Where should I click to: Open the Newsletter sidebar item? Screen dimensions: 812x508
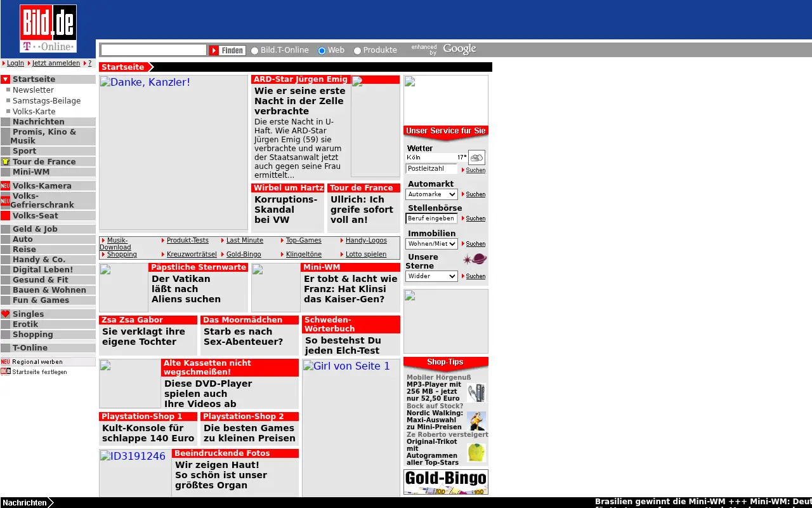(x=33, y=90)
